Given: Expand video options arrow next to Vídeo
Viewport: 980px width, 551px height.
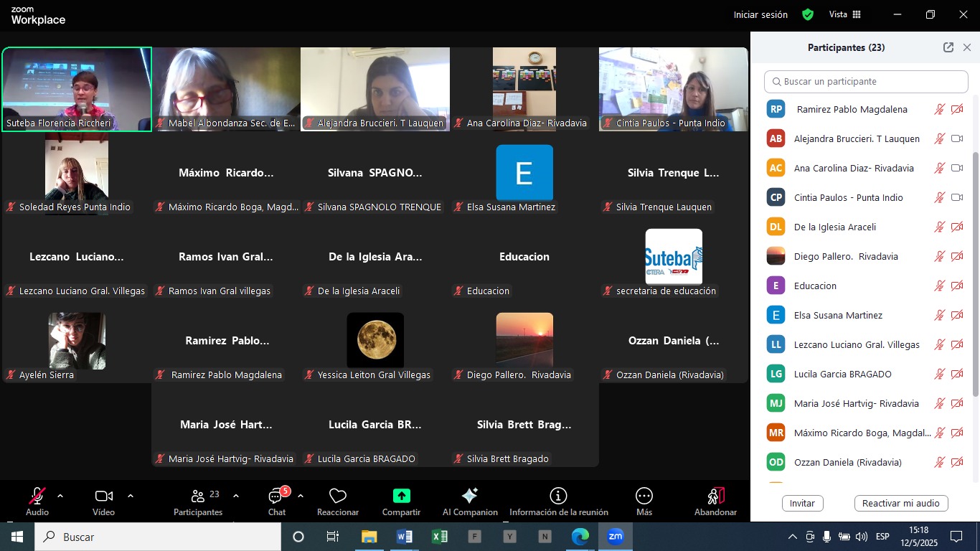Looking at the screenshot, I should pyautogui.click(x=131, y=496).
